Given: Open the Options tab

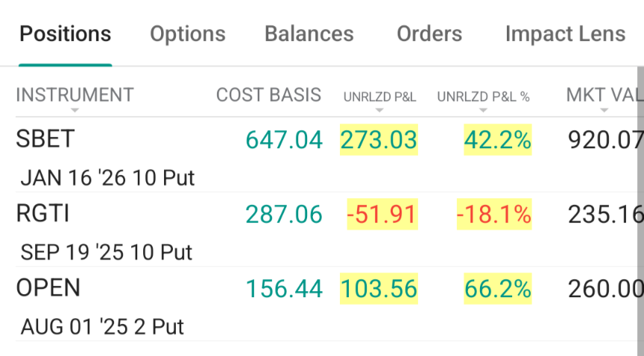Looking at the screenshot, I should (x=188, y=34).
